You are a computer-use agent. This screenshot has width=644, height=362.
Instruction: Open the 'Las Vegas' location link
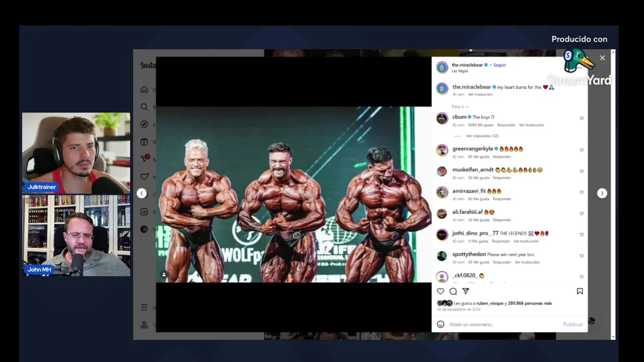(460, 71)
